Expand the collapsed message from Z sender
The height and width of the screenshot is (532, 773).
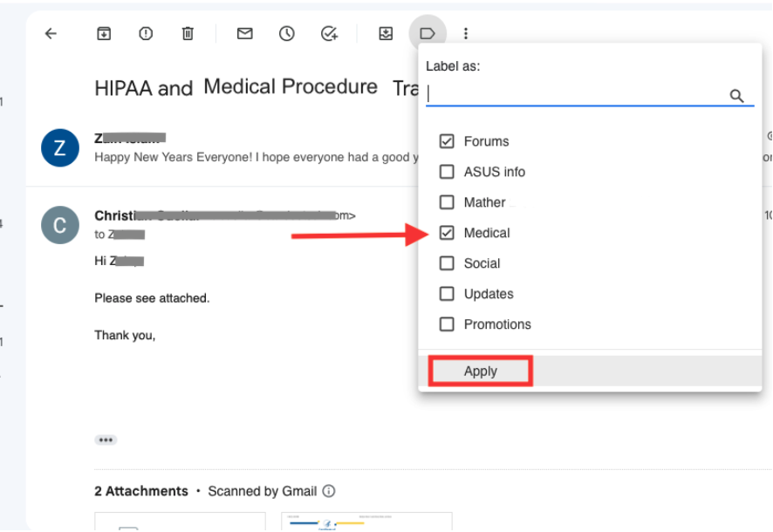pos(222,147)
